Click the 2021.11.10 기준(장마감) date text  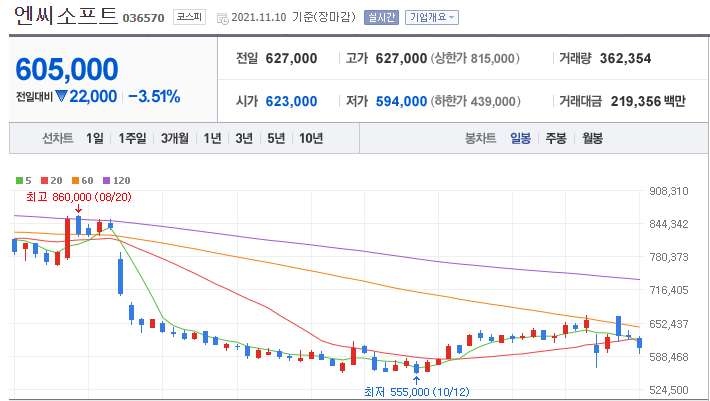[293, 17]
